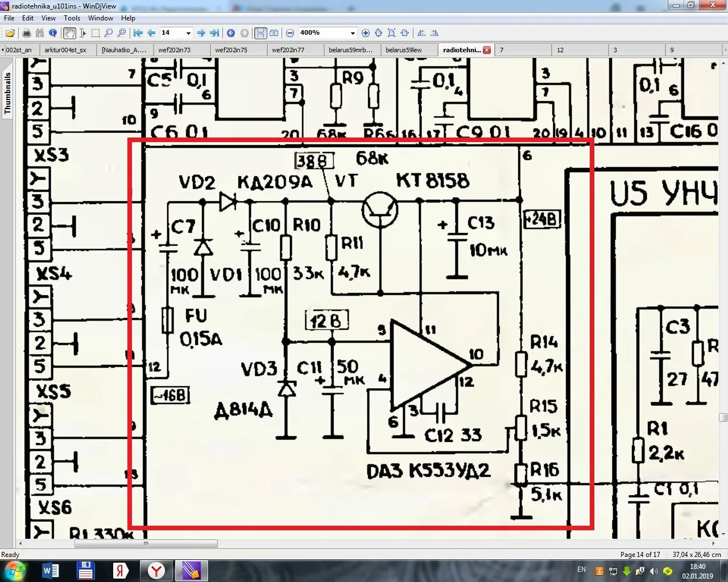
Task: Select the zoom rectangle tool
Action: point(122,33)
